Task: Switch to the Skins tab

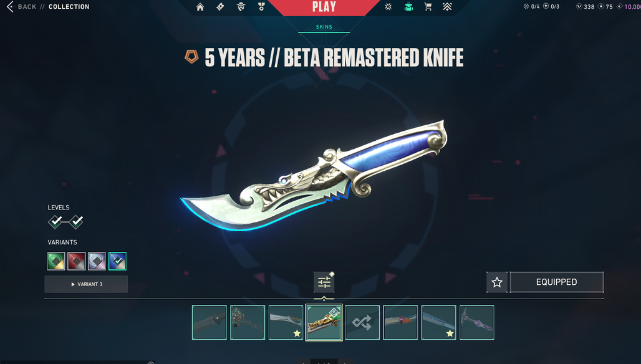Action: (x=324, y=27)
